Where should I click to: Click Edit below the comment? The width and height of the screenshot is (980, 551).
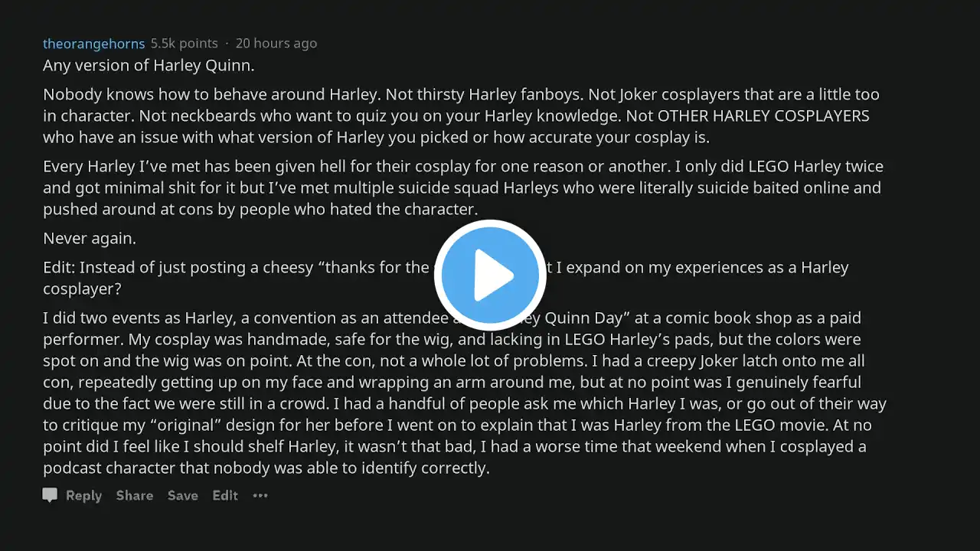tap(225, 495)
